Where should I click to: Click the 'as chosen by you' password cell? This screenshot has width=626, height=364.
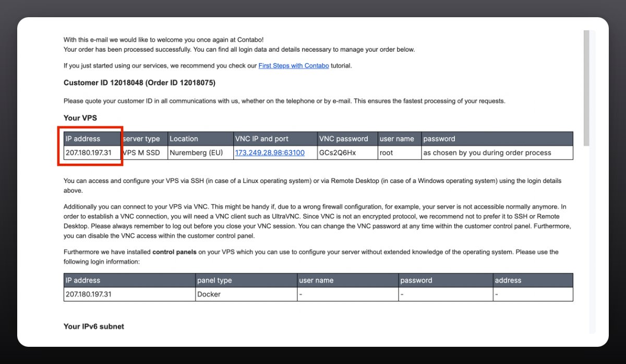coord(487,153)
